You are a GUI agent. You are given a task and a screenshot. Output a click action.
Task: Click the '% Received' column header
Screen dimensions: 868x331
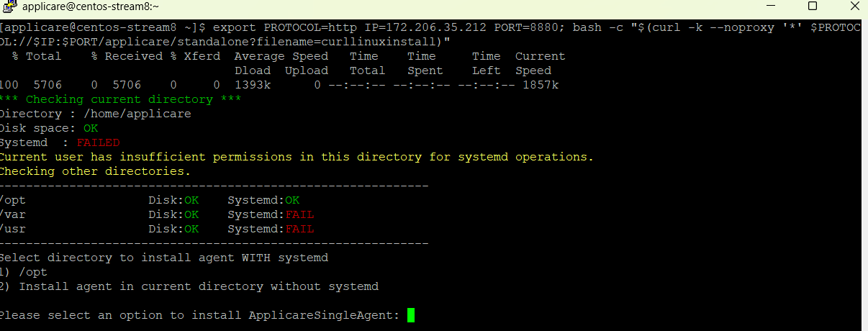click(127, 56)
